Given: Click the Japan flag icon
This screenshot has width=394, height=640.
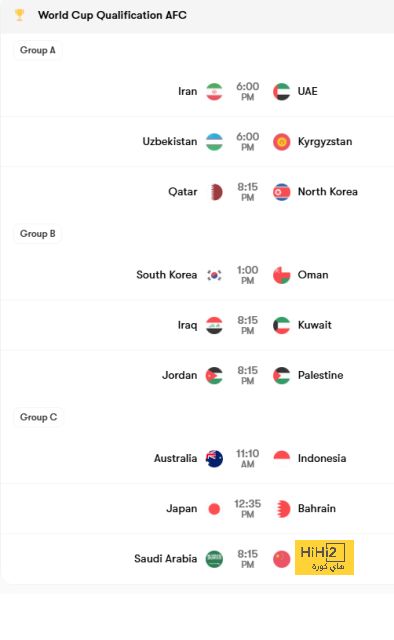Looking at the screenshot, I should click(214, 509).
